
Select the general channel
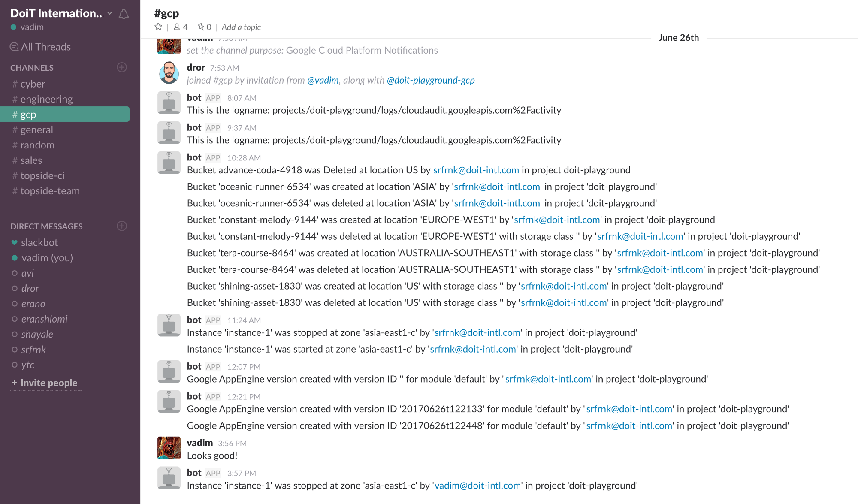[36, 130]
